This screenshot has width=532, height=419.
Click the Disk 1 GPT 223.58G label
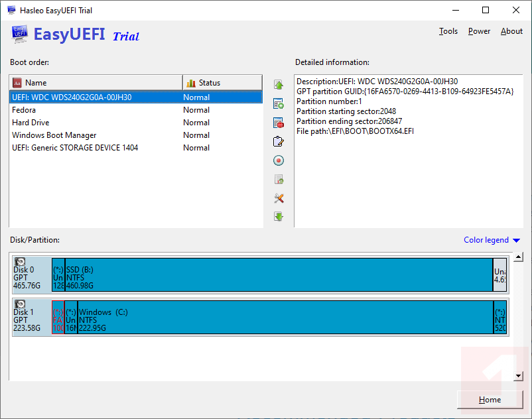point(27,320)
